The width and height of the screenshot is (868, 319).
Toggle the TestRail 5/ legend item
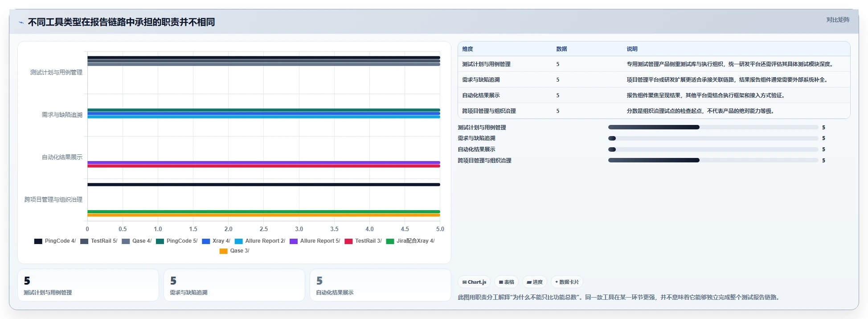pyautogui.click(x=98, y=241)
